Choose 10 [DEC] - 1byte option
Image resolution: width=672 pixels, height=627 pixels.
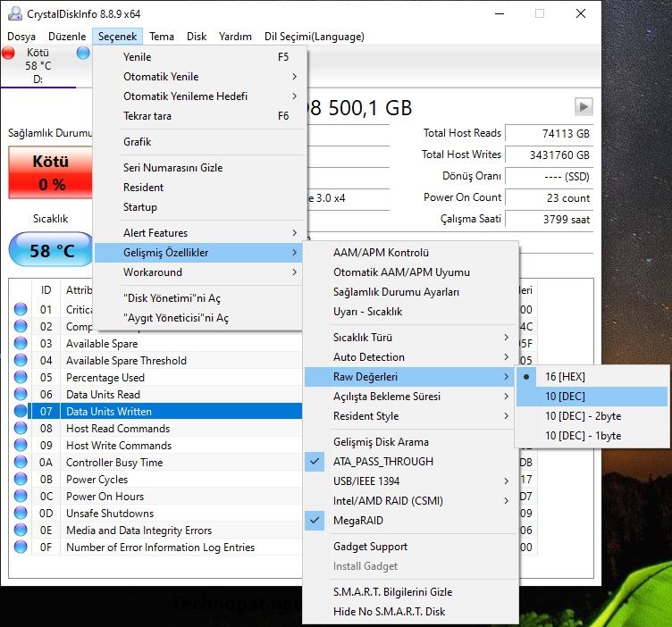[592, 436]
